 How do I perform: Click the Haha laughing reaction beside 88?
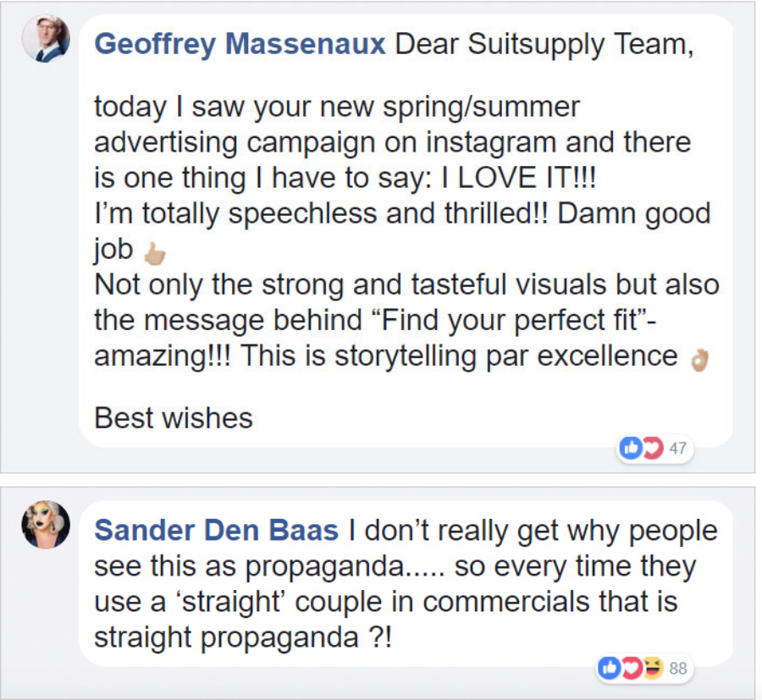pyautogui.click(x=651, y=668)
